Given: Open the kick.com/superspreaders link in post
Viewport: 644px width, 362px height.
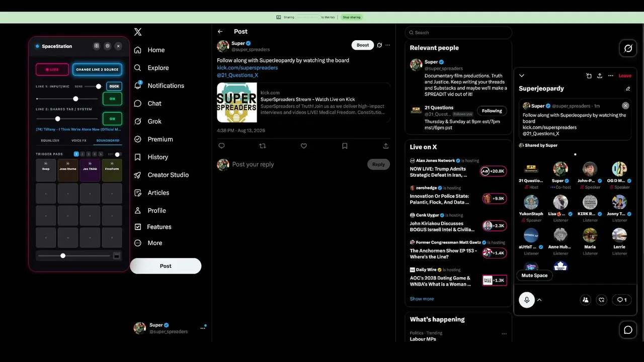Looking at the screenshot, I should point(248,67).
